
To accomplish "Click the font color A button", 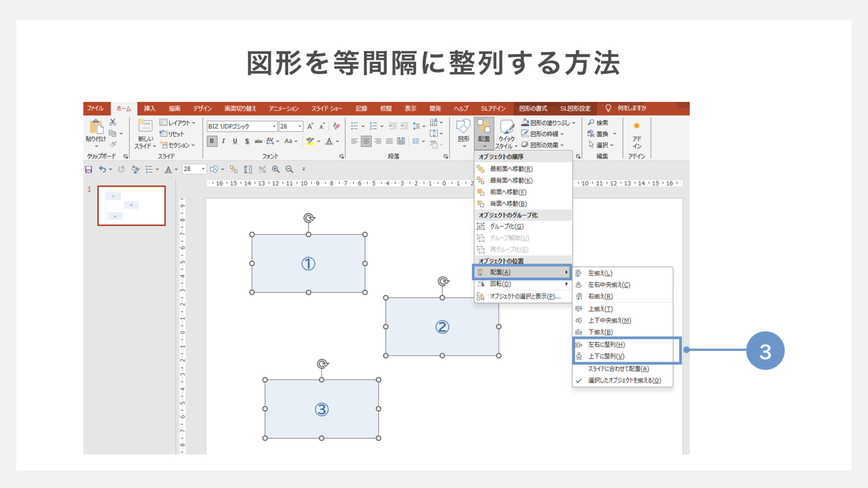I will coord(329,141).
